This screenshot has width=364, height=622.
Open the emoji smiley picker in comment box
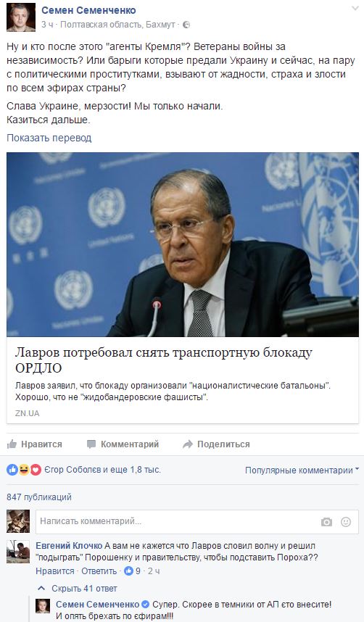pyautogui.click(x=346, y=522)
